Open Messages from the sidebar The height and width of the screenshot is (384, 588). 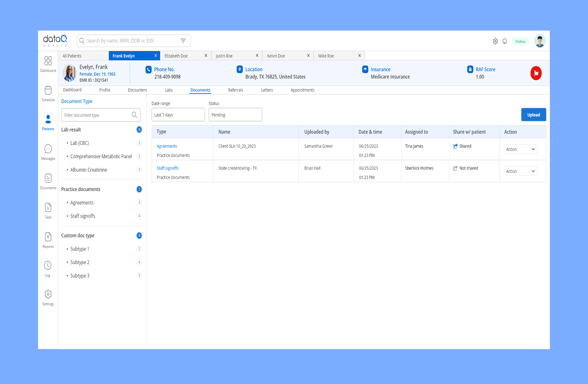(x=48, y=149)
